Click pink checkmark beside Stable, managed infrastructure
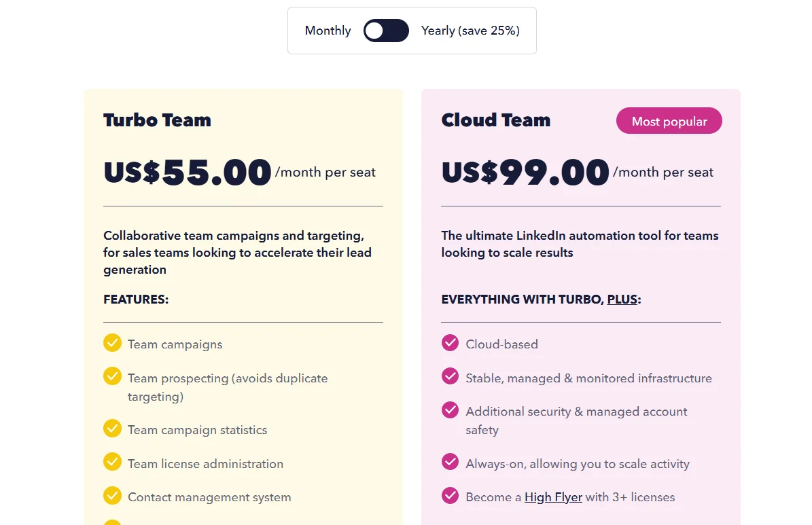 [450, 376]
